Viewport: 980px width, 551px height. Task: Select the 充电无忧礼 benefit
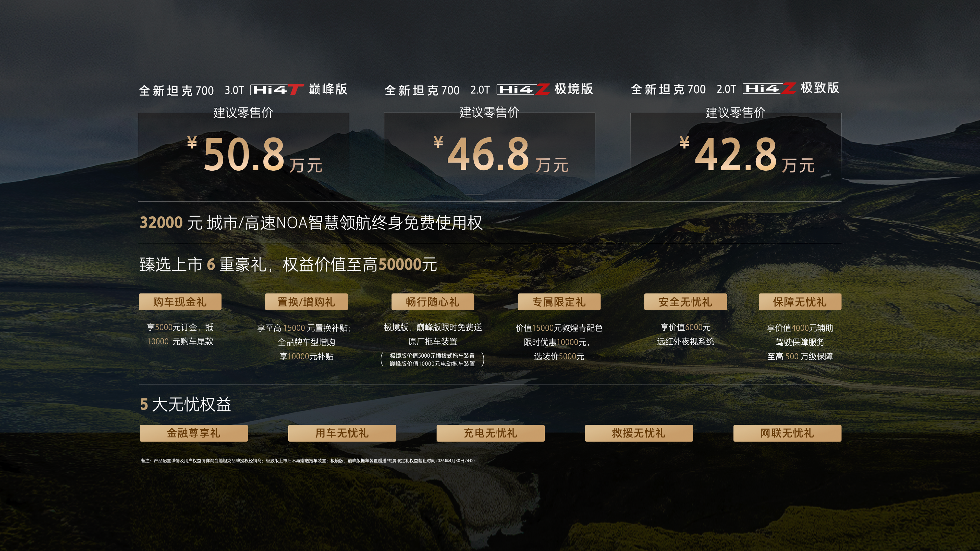490,433
